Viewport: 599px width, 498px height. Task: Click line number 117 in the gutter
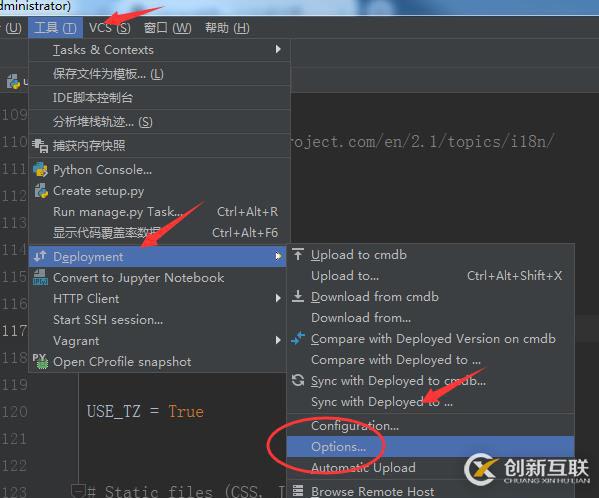15,330
